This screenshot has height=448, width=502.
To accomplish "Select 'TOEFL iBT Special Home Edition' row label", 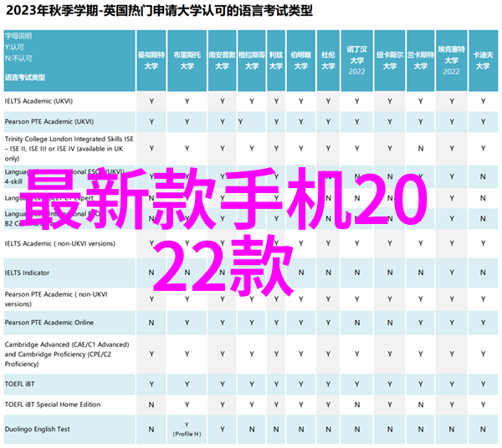I will [x=53, y=405].
